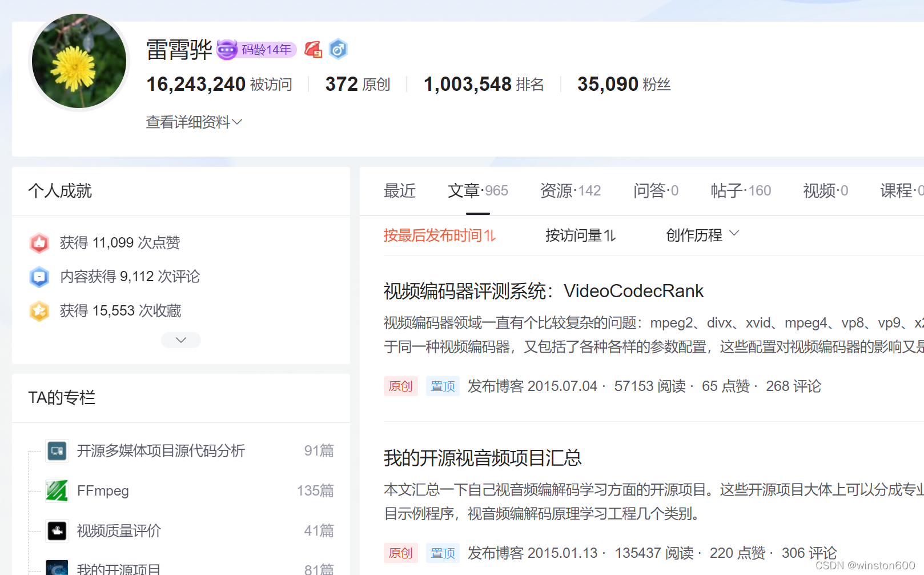Image resolution: width=924 pixels, height=575 pixels.
Task: Click the 268 评论 count
Action: [793, 386]
